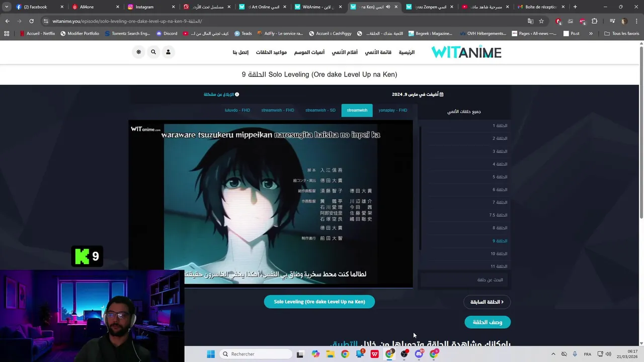
Task: Open episode الحلقة 3 in list
Action: point(500,151)
